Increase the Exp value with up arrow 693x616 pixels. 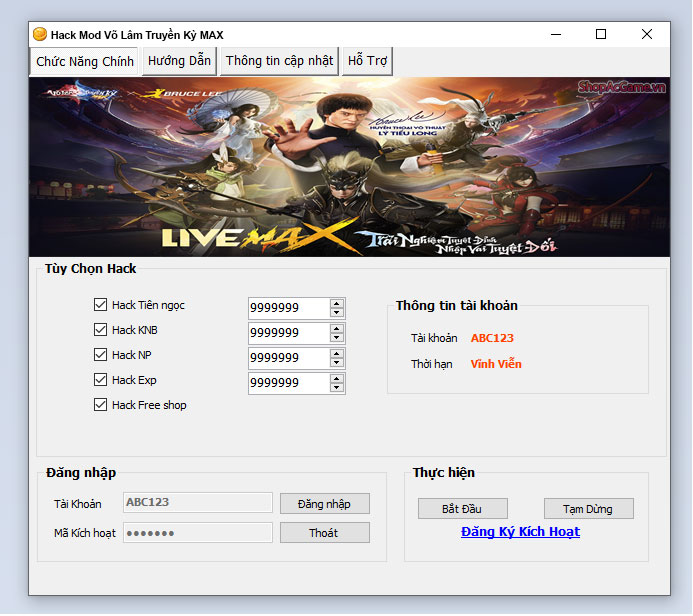[337, 379]
